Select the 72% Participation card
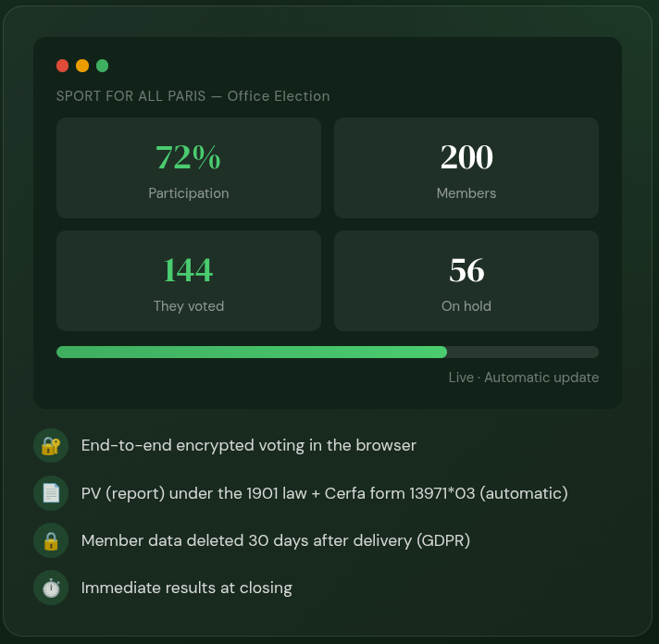This screenshot has width=659, height=644. [189, 168]
